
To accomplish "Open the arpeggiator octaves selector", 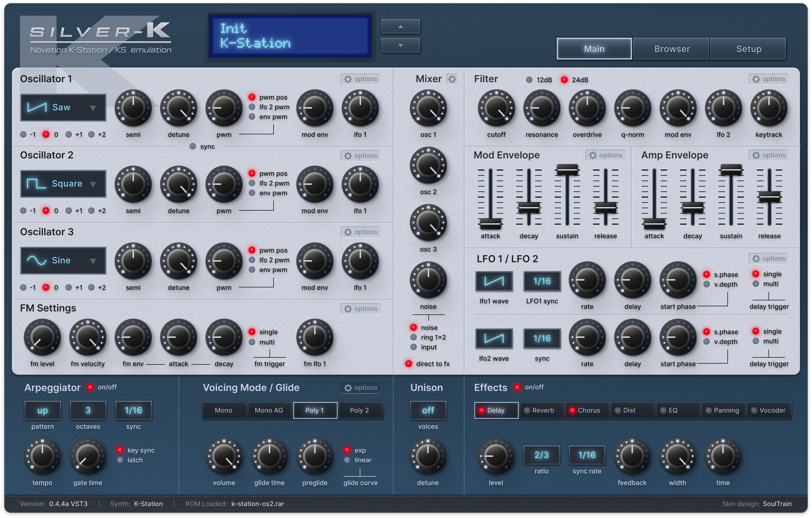I will (x=88, y=410).
